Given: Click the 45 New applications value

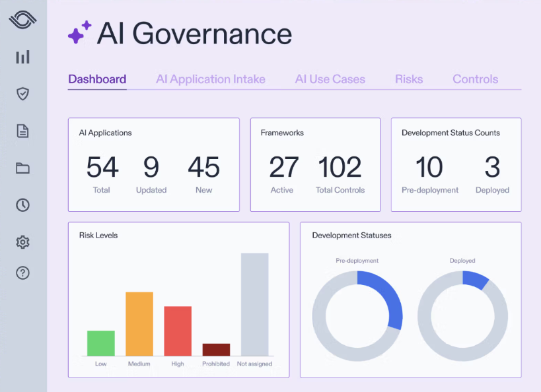Looking at the screenshot, I should 203,167.
